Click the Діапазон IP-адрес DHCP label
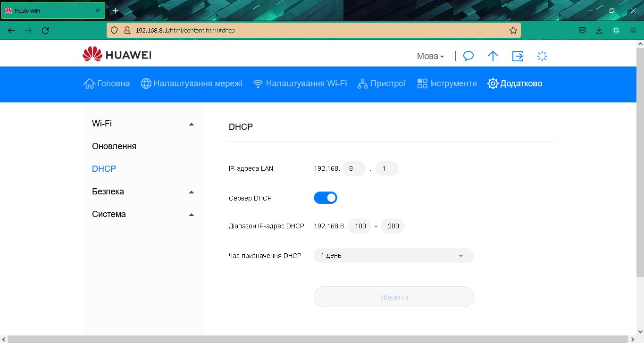 (x=267, y=226)
